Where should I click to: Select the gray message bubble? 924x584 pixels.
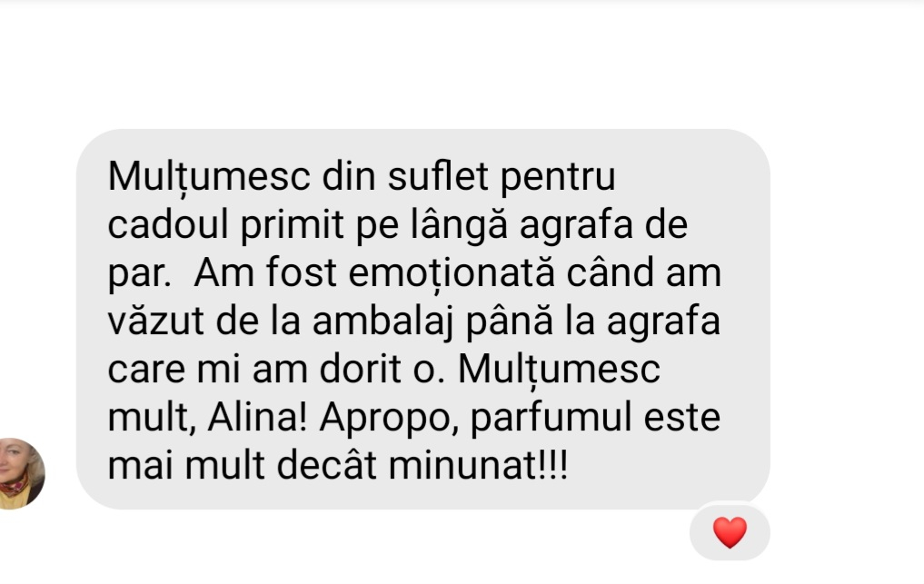tap(423, 319)
